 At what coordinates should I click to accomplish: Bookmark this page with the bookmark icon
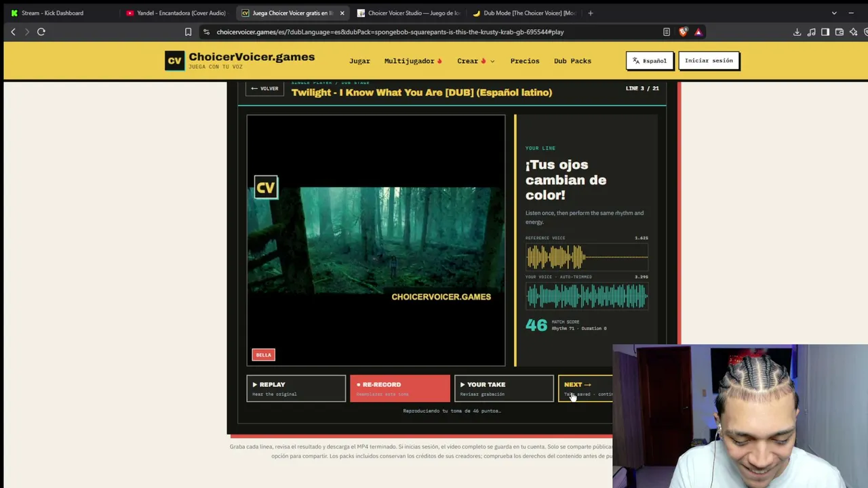188,32
